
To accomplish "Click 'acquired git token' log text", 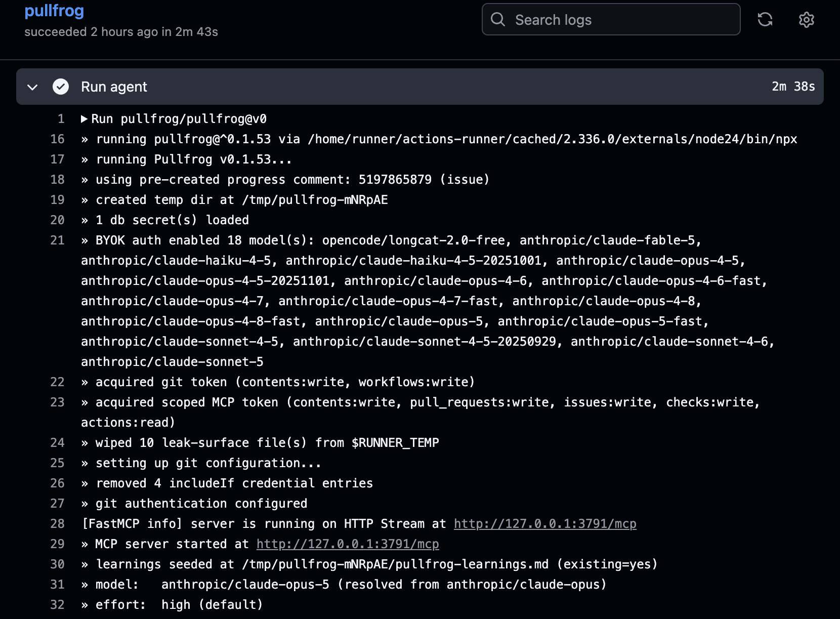I will coord(161,382).
